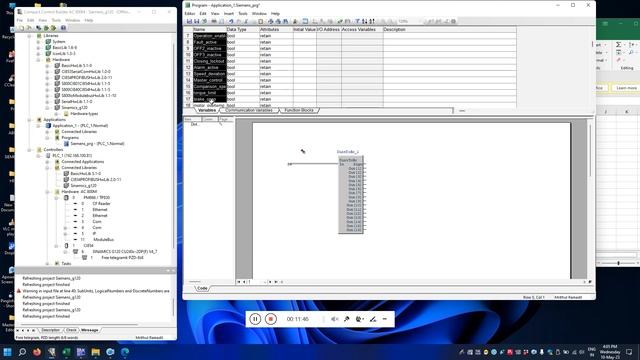
Task: Click the Help icon in Control Builder toolbar
Action: coord(63,28)
